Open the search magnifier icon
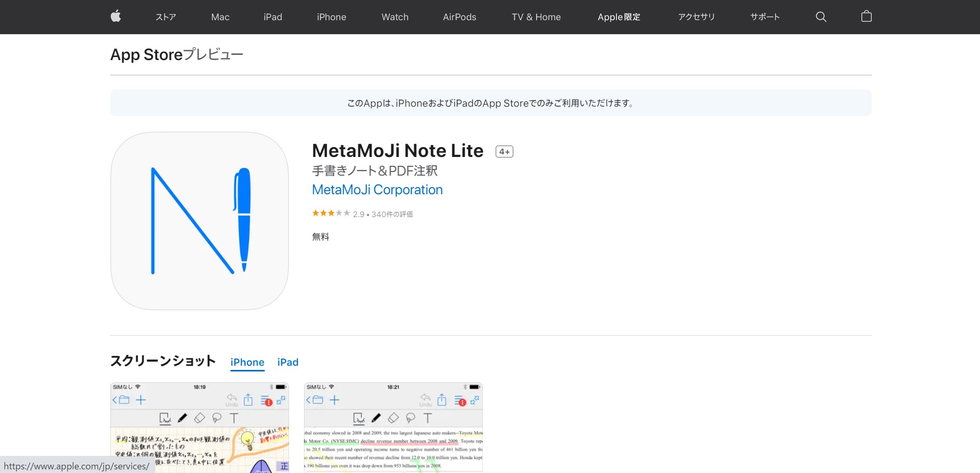980x473 pixels. (820, 17)
